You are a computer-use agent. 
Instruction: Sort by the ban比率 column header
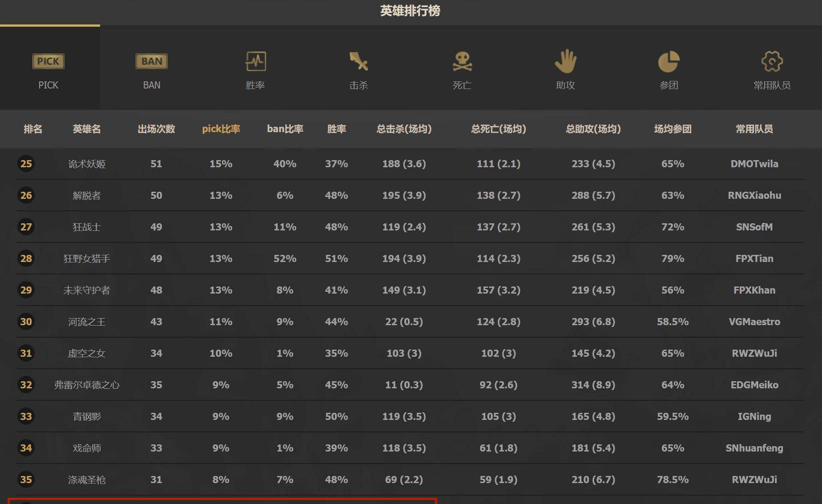(285, 129)
